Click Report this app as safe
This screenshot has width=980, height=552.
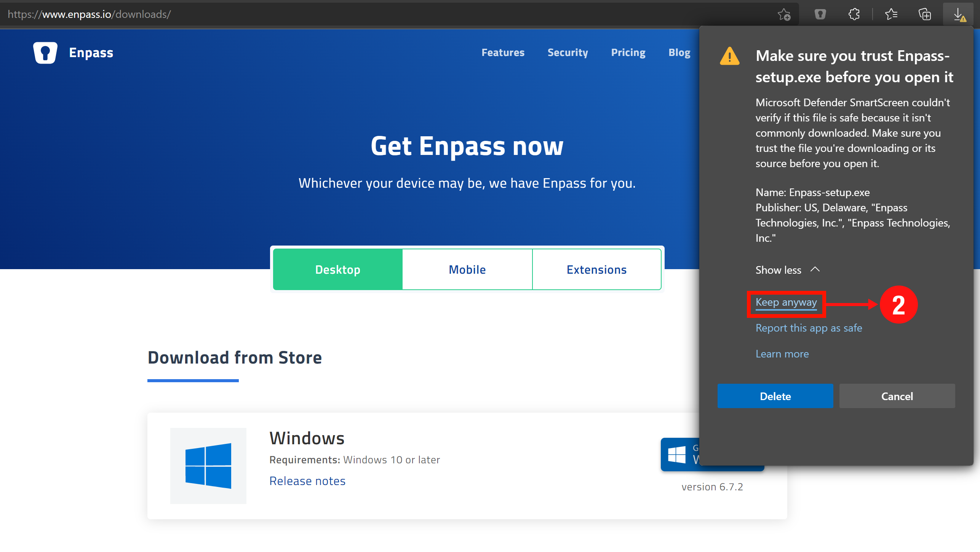tap(809, 328)
